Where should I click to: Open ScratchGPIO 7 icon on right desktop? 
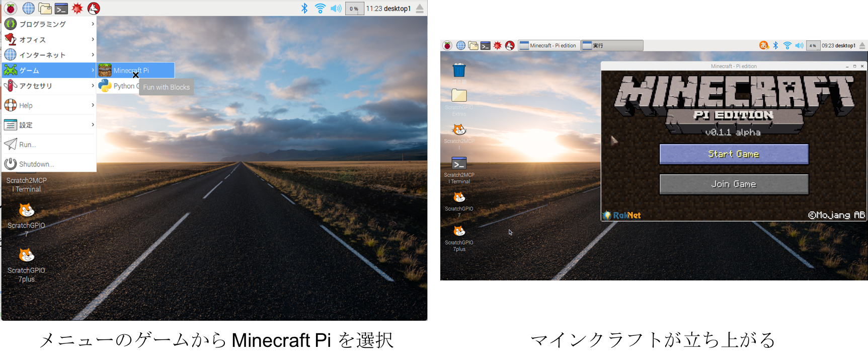(x=459, y=197)
